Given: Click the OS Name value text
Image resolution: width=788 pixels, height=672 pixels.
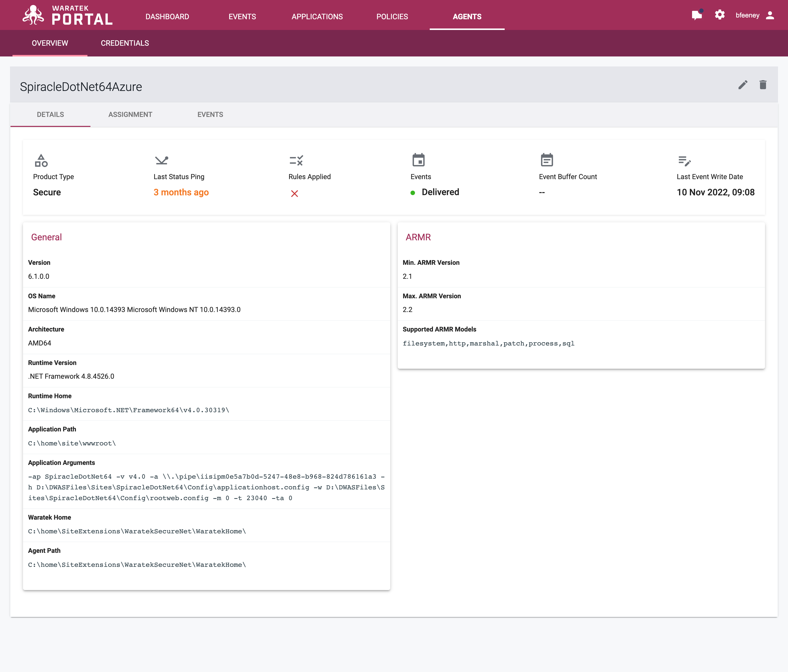Looking at the screenshot, I should pos(134,310).
